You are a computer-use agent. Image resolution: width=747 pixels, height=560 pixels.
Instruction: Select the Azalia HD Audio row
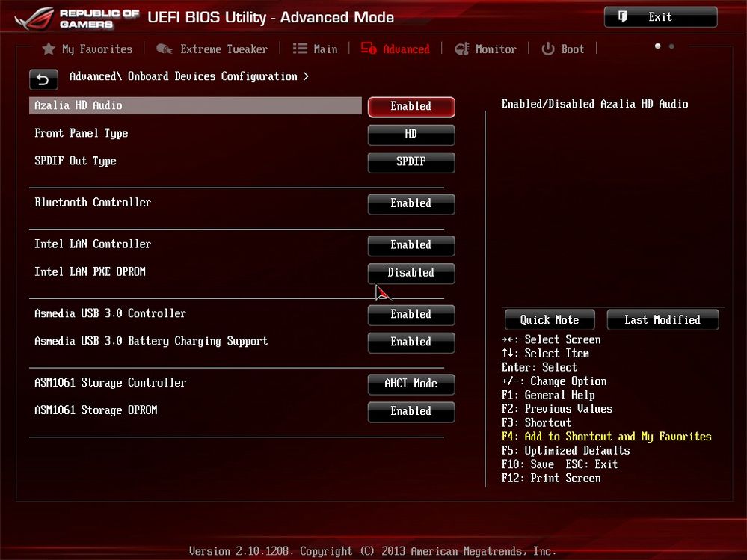[195, 105]
